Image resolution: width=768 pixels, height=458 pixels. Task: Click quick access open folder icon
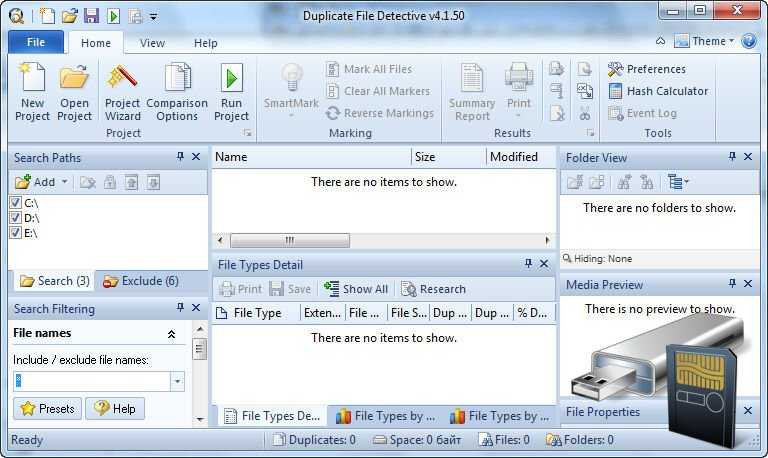[70, 16]
